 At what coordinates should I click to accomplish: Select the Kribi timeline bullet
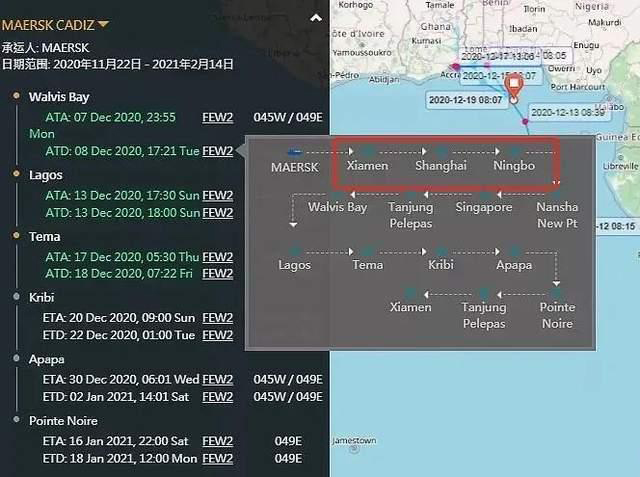tap(16, 296)
